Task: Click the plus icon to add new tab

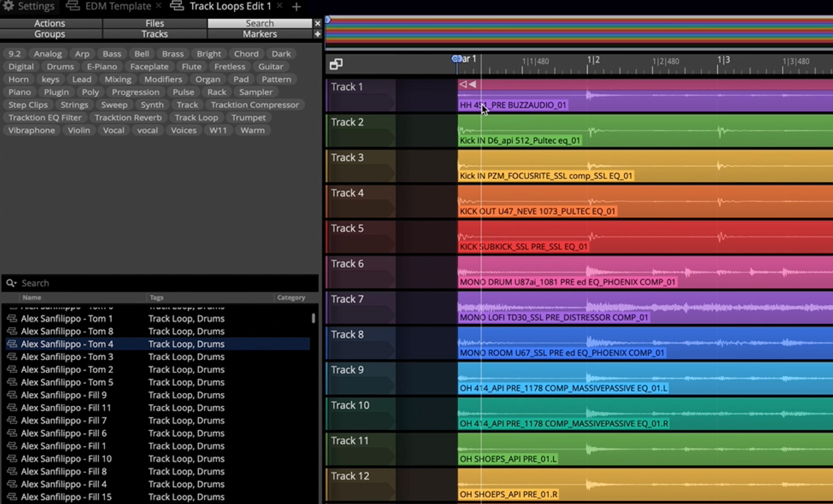Action: coord(296,6)
